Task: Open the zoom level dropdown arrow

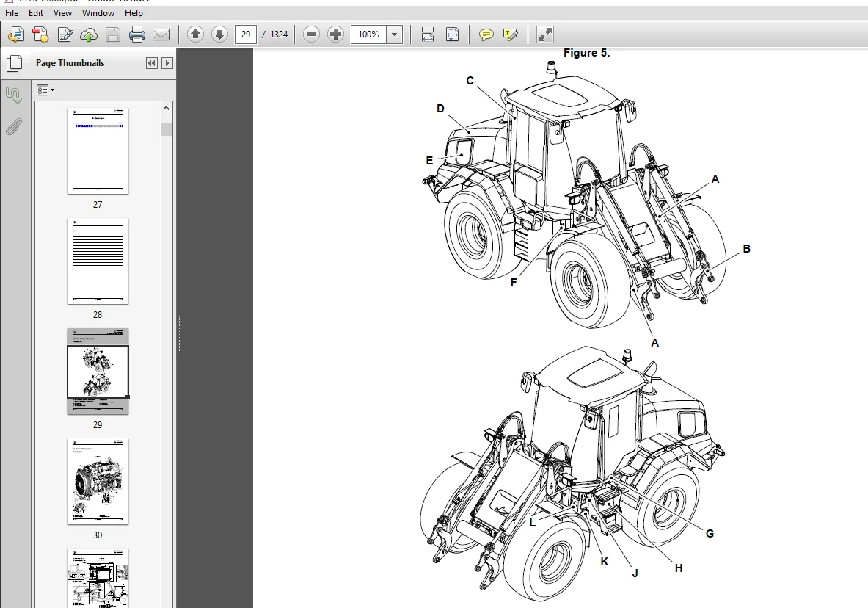Action: tap(394, 35)
